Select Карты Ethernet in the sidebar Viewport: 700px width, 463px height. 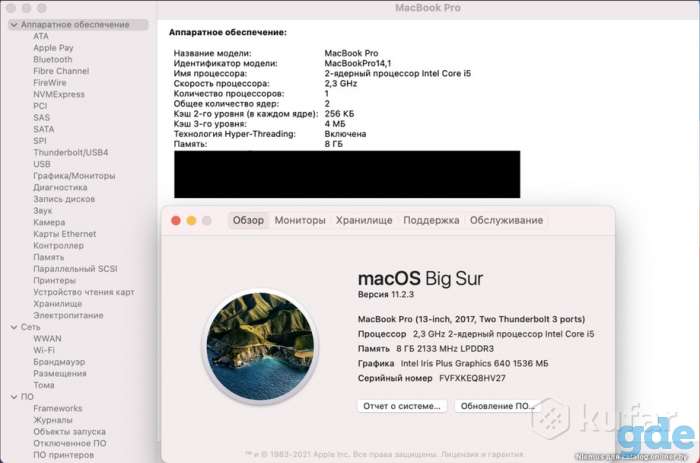tap(64, 234)
